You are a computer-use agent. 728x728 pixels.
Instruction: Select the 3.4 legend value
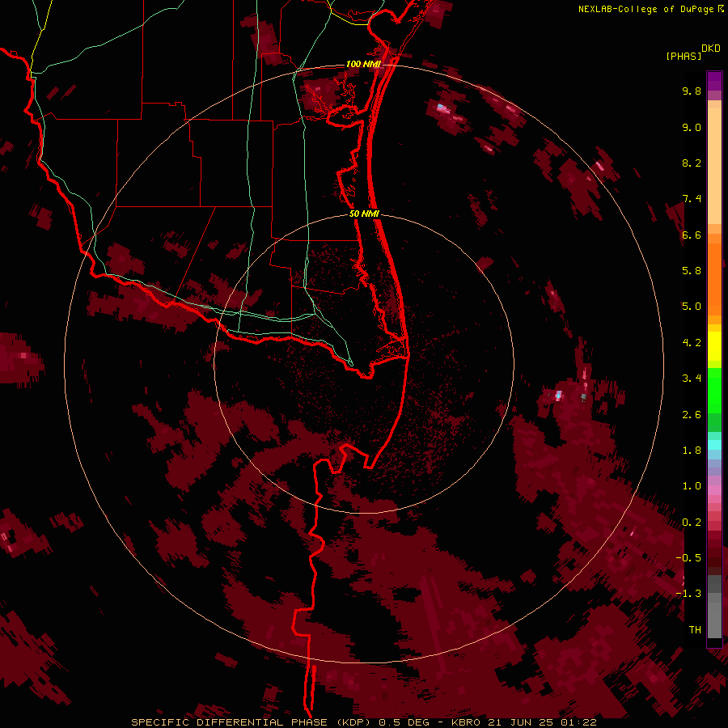point(692,379)
